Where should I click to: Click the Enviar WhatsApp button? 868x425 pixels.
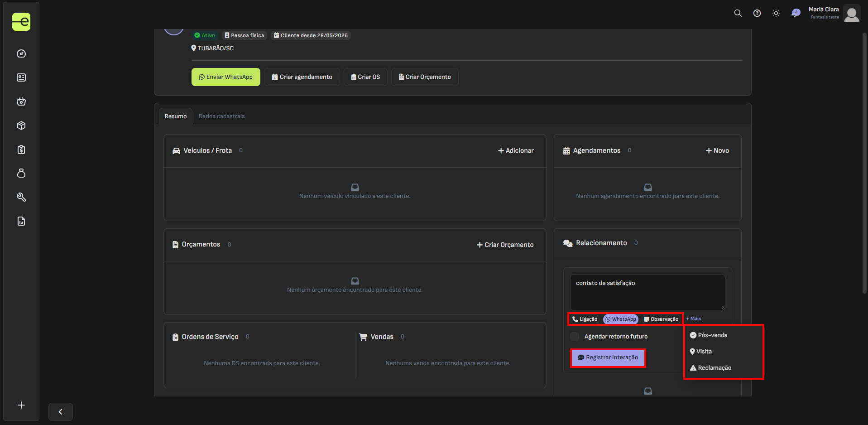click(226, 77)
